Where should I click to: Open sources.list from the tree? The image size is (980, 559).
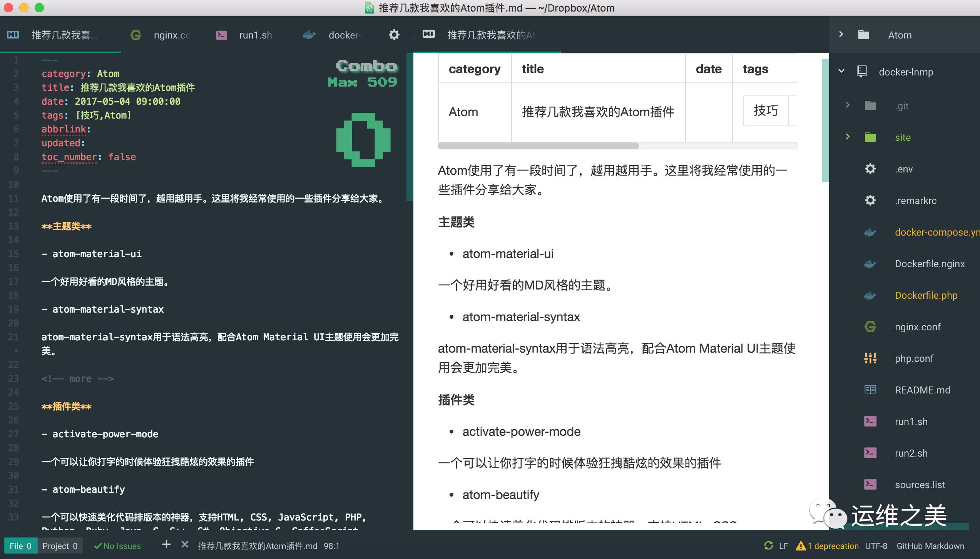tap(920, 485)
